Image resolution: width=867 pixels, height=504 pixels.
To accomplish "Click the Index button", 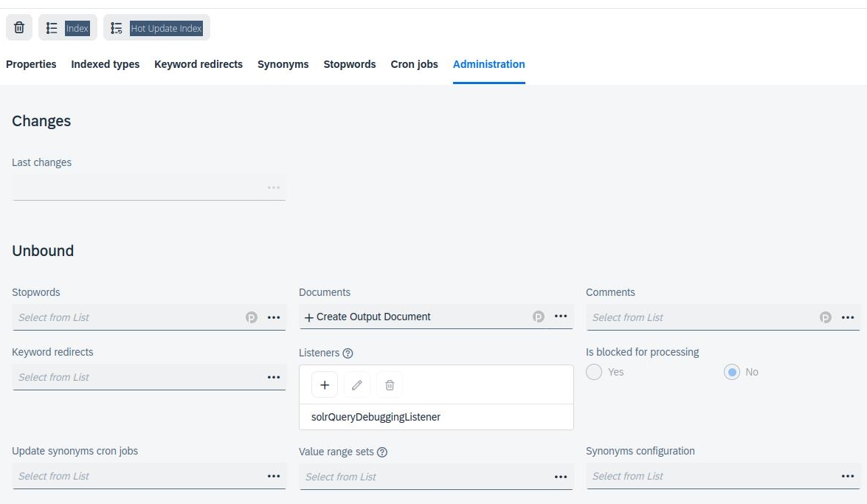I will pos(68,28).
